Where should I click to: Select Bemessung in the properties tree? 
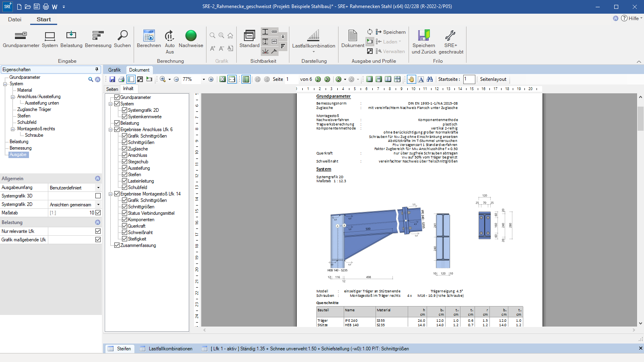coord(21,148)
